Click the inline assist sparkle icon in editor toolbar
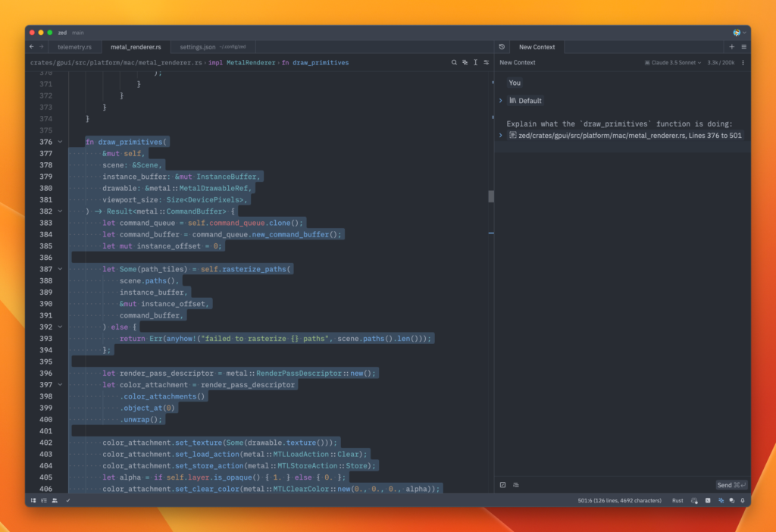This screenshot has height=532, width=776. (465, 62)
